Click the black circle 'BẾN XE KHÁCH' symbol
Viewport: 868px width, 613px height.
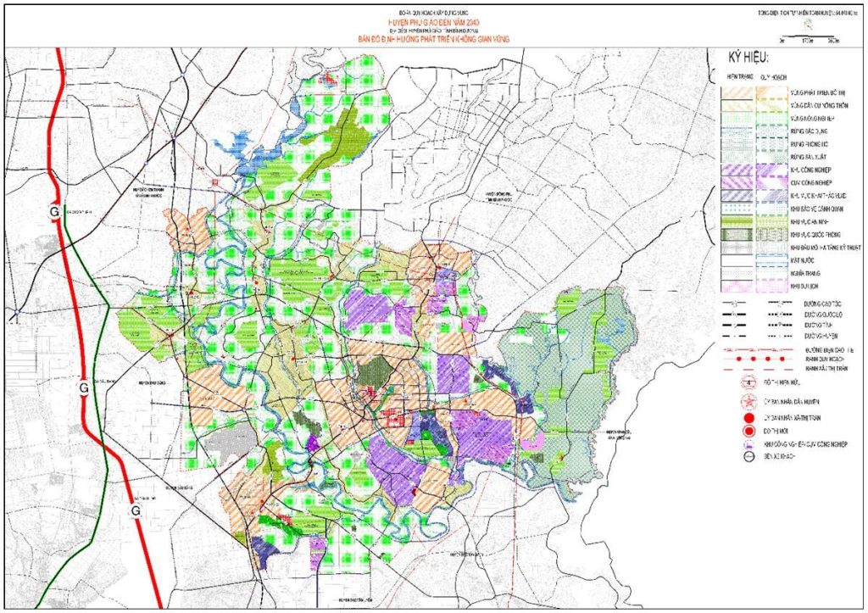click(x=748, y=457)
